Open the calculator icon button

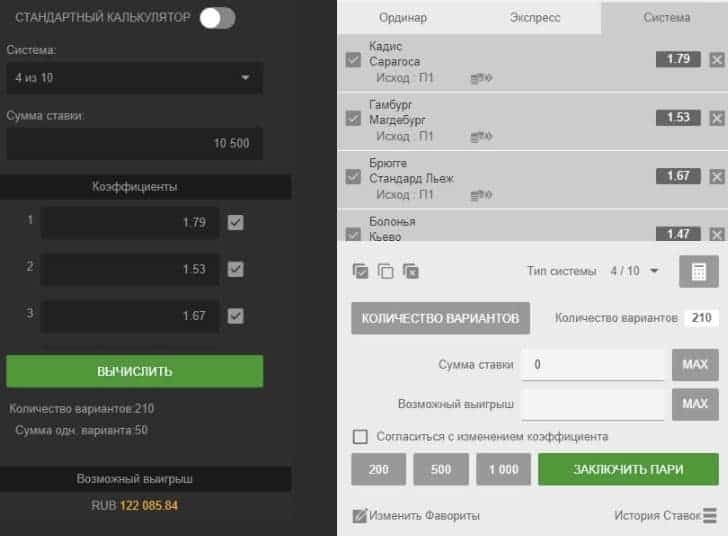[x=699, y=272]
